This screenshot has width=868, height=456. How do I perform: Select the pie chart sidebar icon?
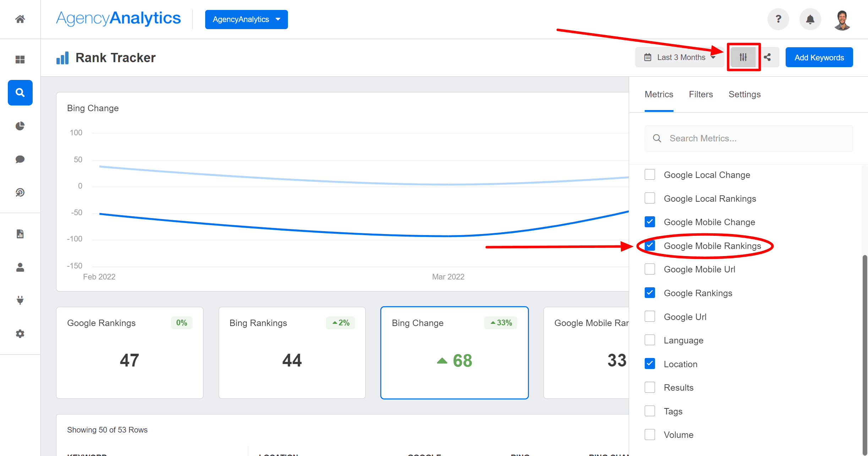click(20, 126)
